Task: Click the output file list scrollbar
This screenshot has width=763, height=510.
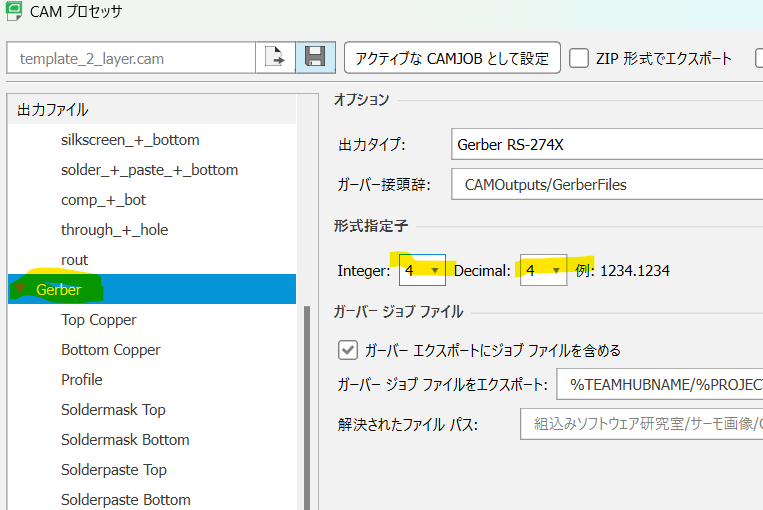Action: tap(307, 400)
